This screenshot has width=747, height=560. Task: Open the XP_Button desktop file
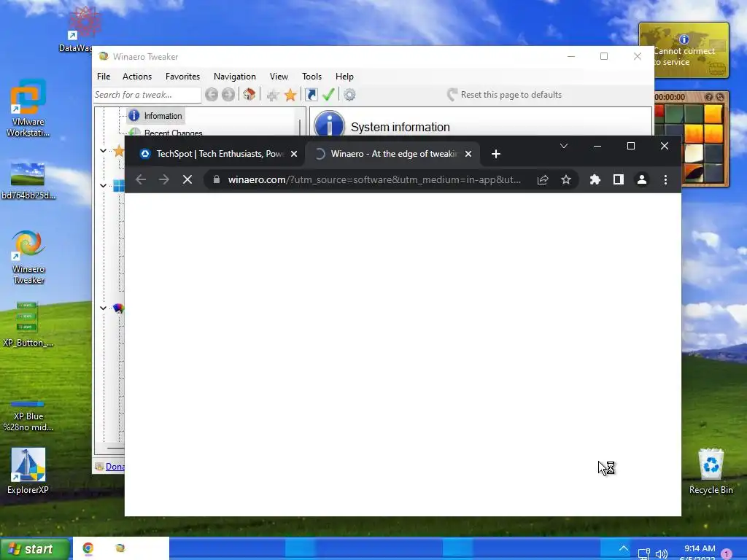[28, 324]
